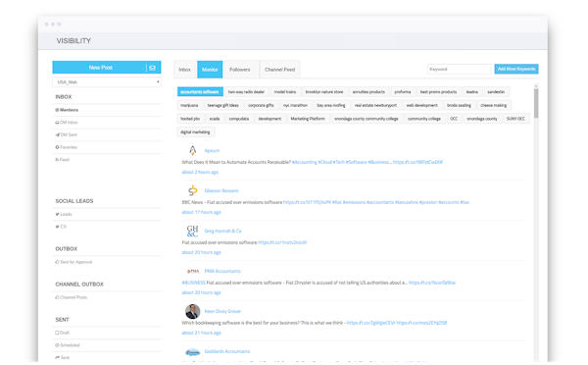This screenshot has width=588, height=365.
Task: Select the 'two way radio dealer' keyword tag
Action: (x=246, y=91)
